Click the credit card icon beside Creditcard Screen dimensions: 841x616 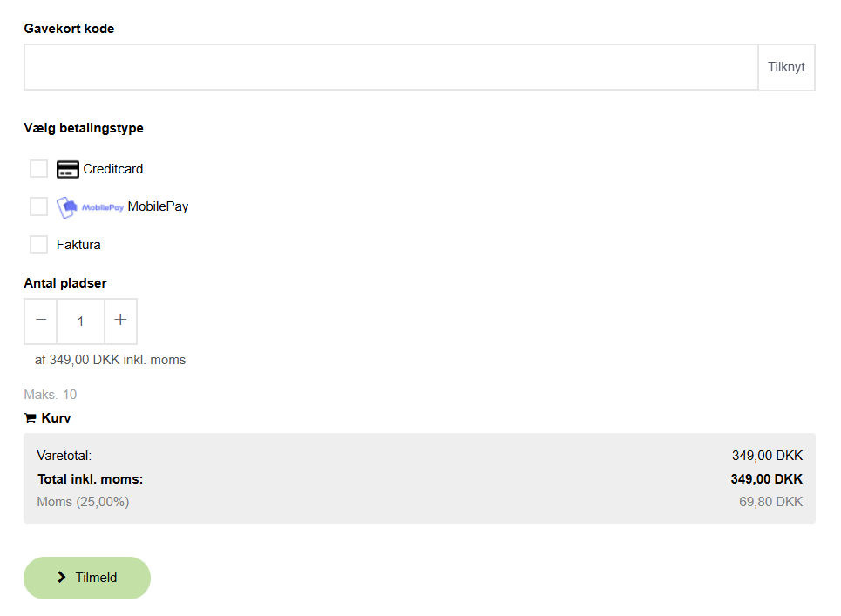[x=67, y=168]
